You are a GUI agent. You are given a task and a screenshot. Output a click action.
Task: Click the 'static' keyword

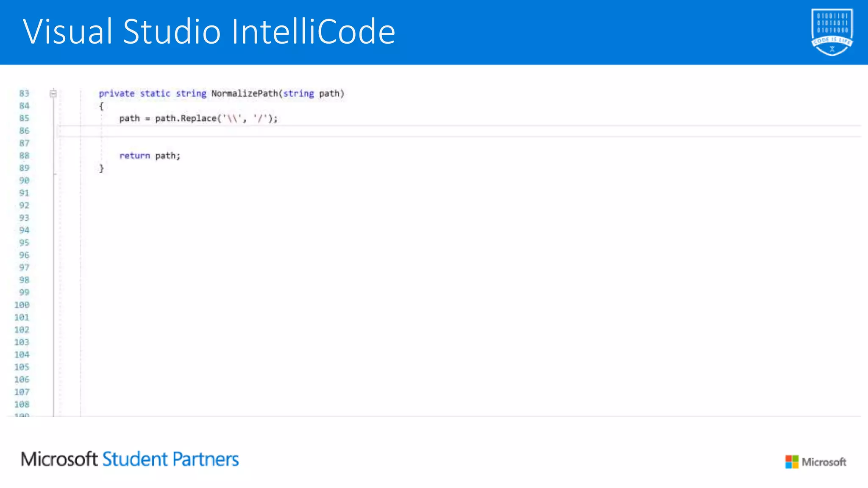click(x=155, y=94)
